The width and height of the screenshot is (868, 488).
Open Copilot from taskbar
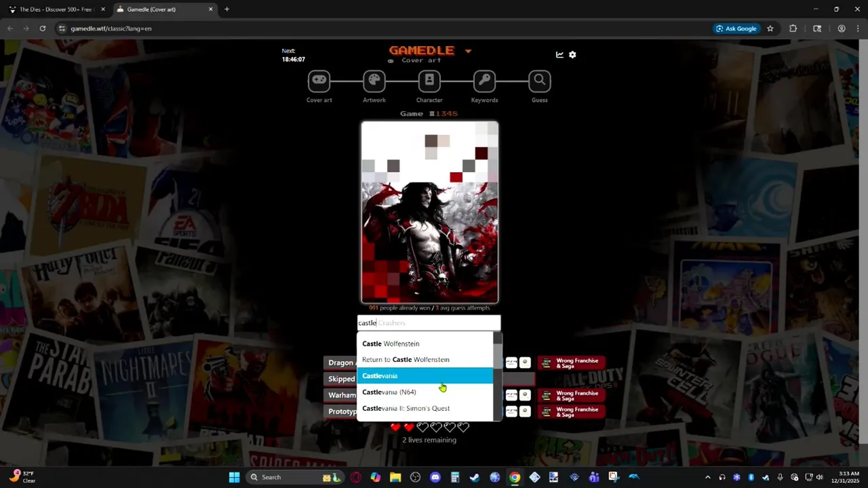pos(376,477)
